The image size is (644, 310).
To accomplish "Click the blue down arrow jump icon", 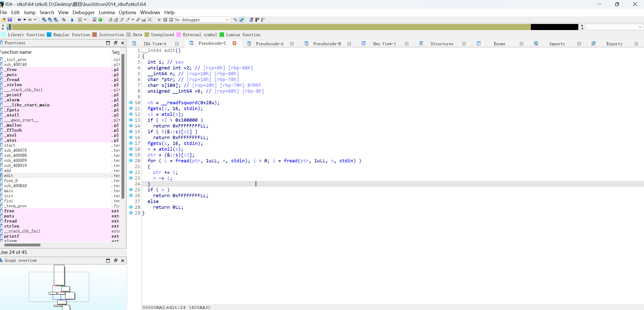I will [72, 20].
